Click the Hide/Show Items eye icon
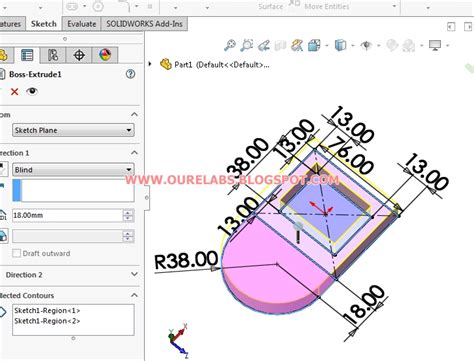The height and width of the screenshot is (361, 474). point(366,45)
